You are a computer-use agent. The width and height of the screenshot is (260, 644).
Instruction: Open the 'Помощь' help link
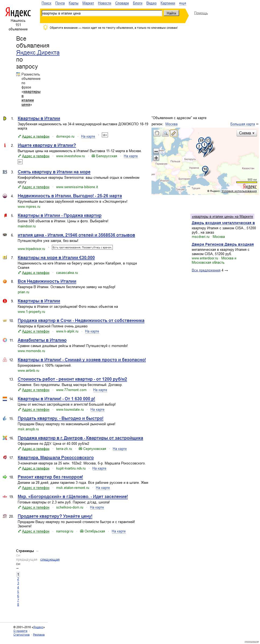(x=201, y=13)
